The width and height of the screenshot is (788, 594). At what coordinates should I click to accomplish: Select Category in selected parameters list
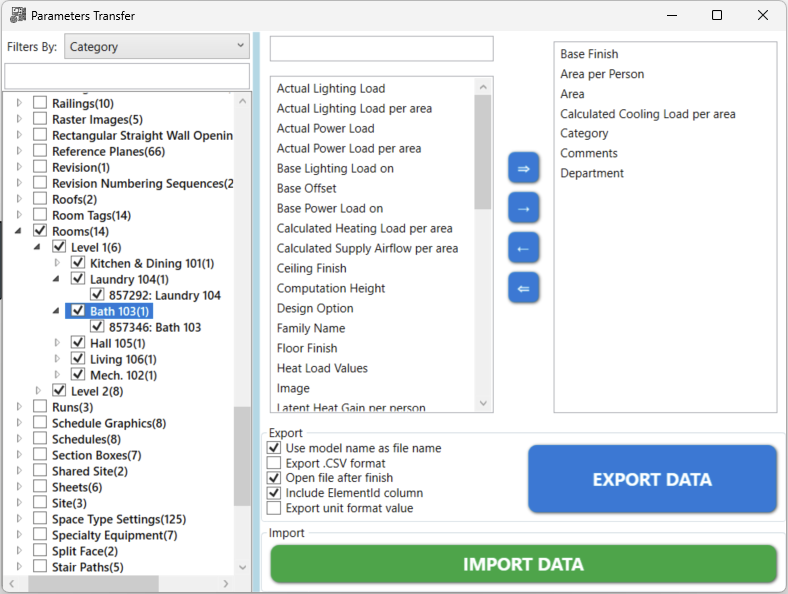click(584, 133)
